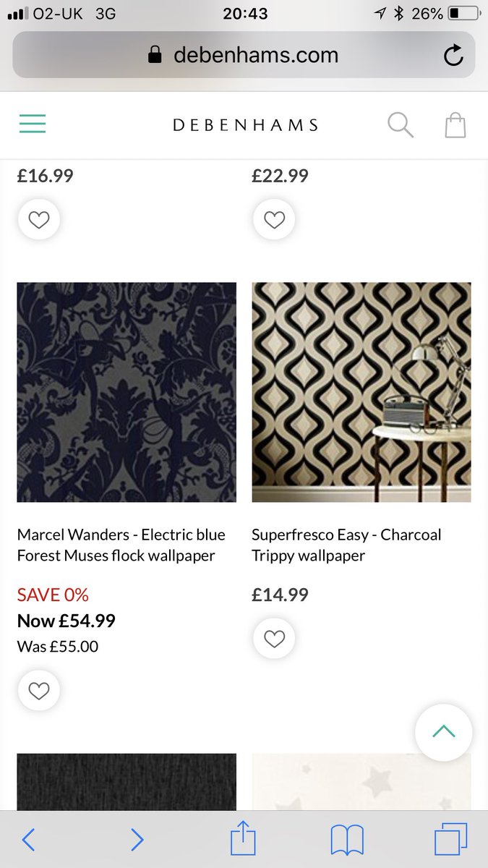Image resolution: width=488 pixels, height=868 pixels.
Task: Open the shopping bag
Action: [x=455, y=124]
